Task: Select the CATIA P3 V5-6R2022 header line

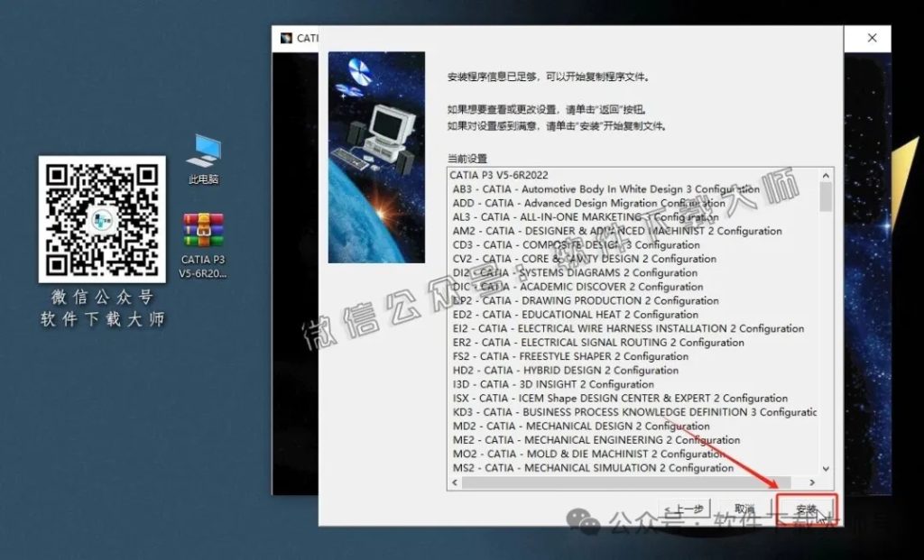Action: click(541, 175)
